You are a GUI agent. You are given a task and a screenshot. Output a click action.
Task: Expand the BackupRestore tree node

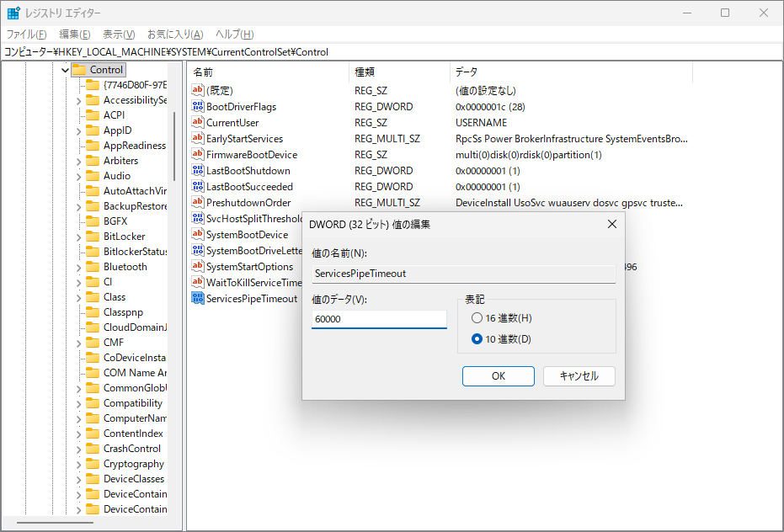(x=78, y=207)
